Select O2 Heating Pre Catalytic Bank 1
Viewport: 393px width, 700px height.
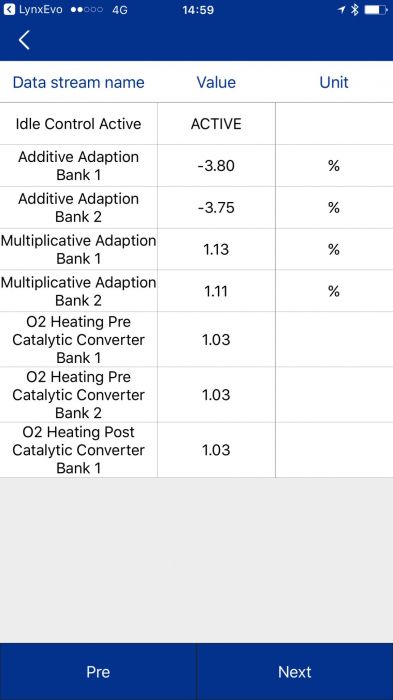[196, 340]
